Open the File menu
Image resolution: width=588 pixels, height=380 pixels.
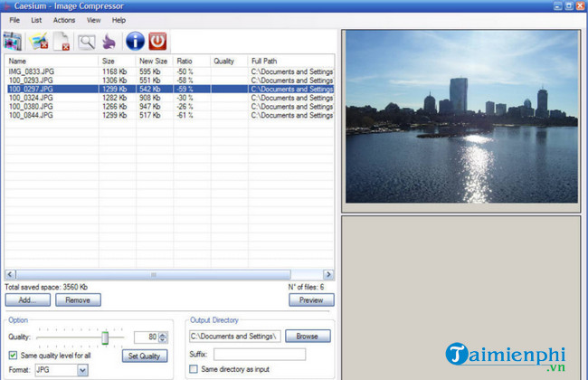point(14,20)
